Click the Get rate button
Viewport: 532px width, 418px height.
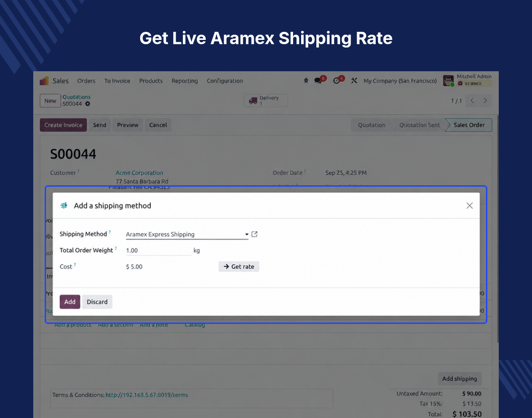coord(239,266)
